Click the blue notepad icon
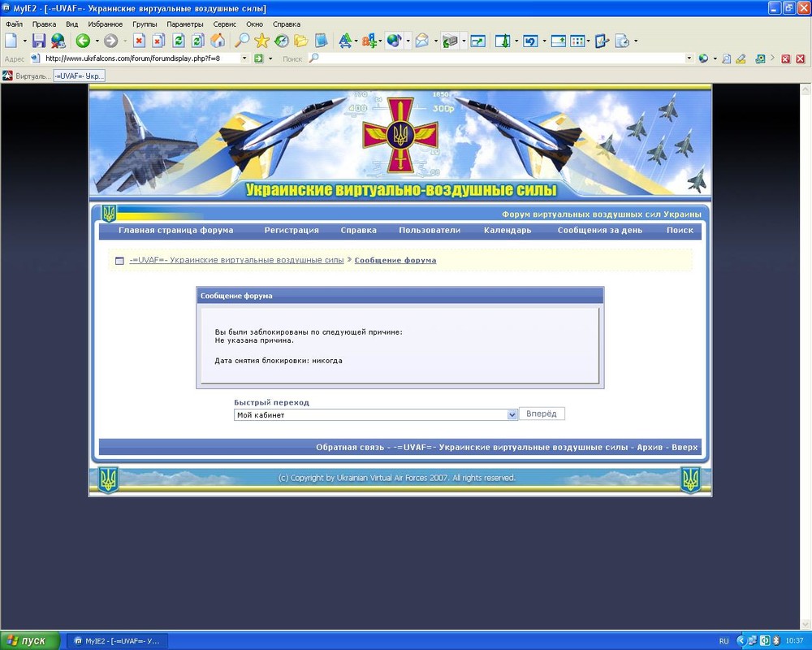 click(321, 41)
